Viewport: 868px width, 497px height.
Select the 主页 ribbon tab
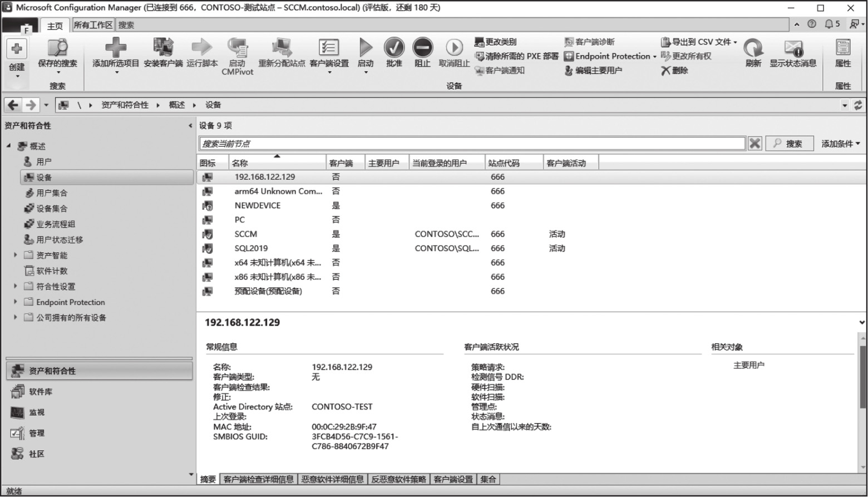[55, 26]
